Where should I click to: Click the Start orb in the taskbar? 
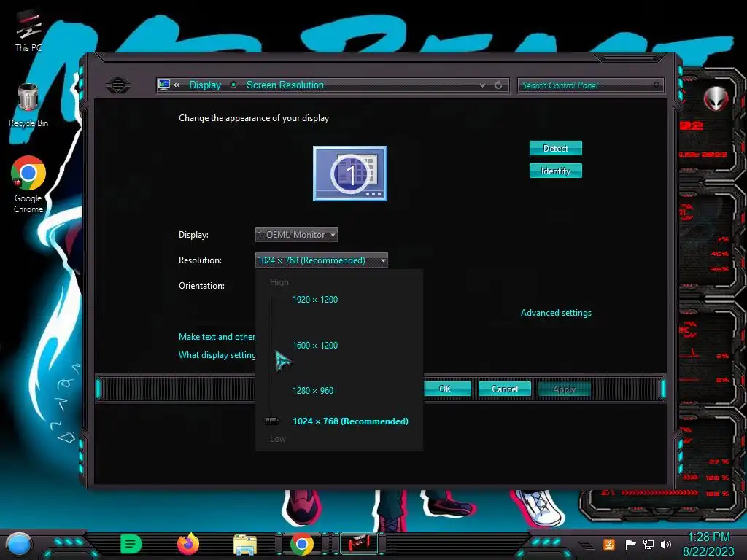tap(18, 544)
